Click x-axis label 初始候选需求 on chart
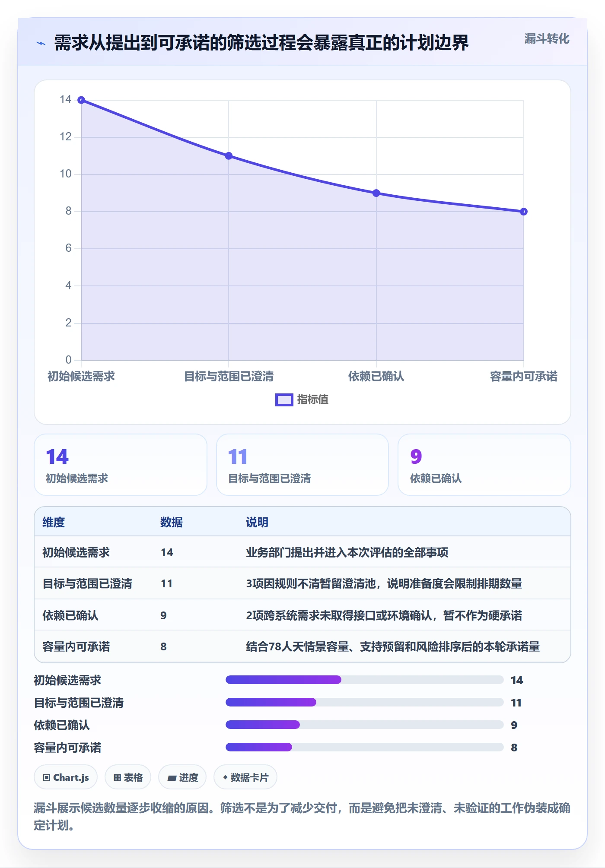 [81, 376]
